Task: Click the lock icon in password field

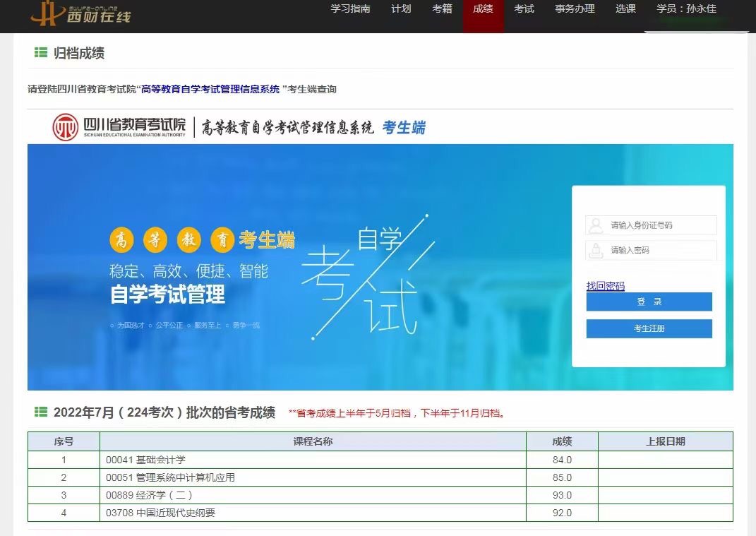Action: pyautogui.click(x=596, y=251)
